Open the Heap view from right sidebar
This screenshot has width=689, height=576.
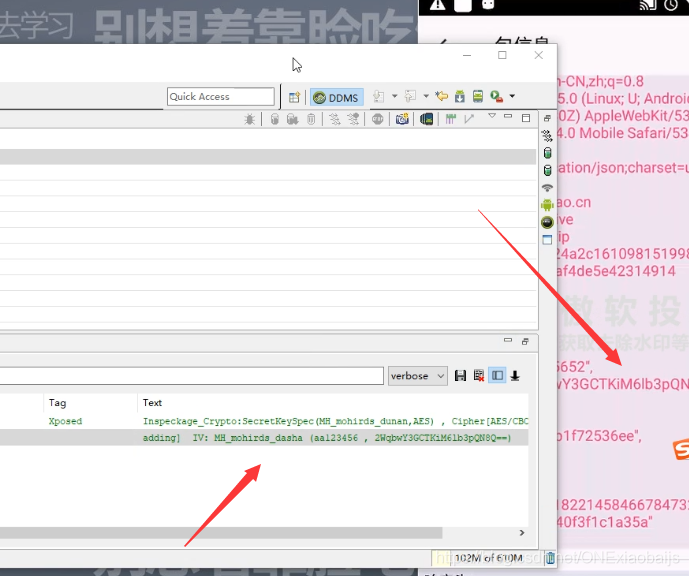[547, 153]
